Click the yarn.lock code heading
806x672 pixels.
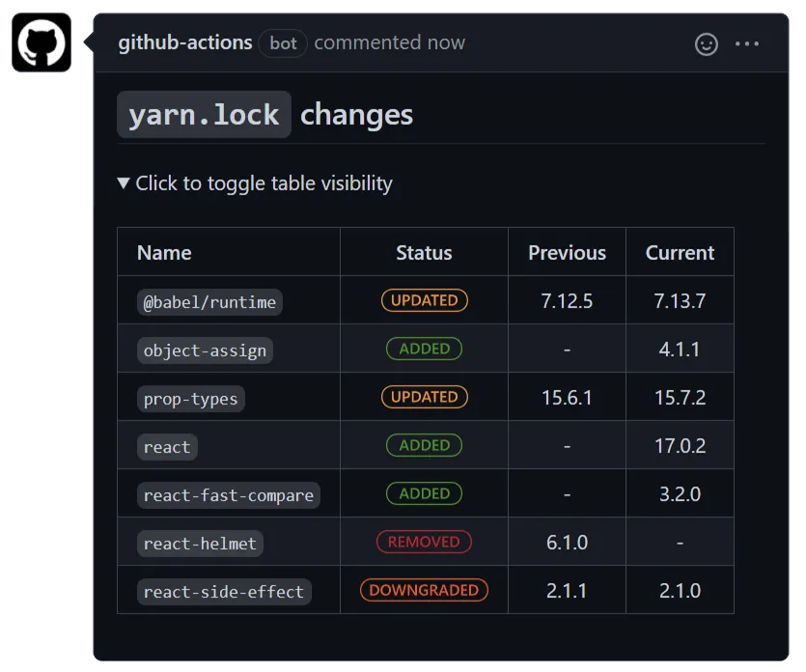tap(204, 115)
